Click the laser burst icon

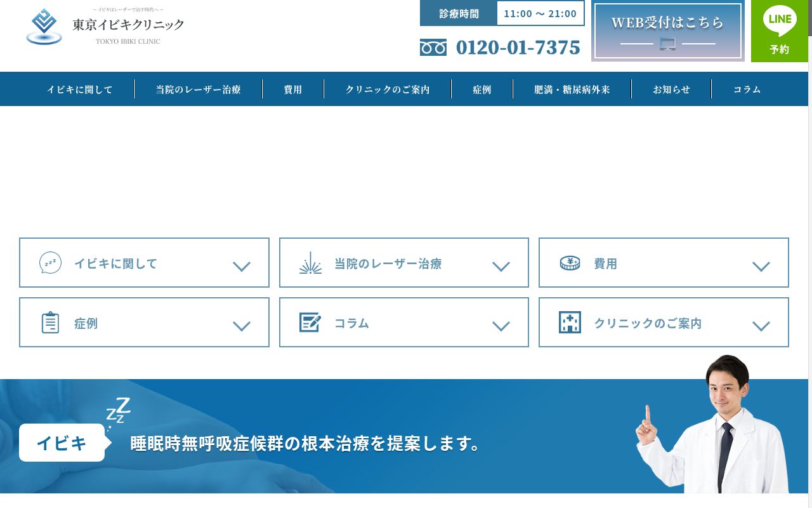(310, 263)
